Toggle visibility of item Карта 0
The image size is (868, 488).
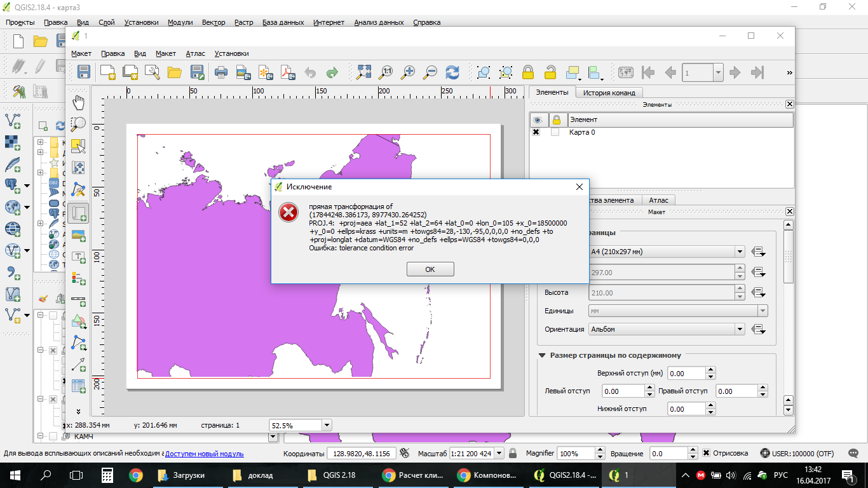point(536,132)
